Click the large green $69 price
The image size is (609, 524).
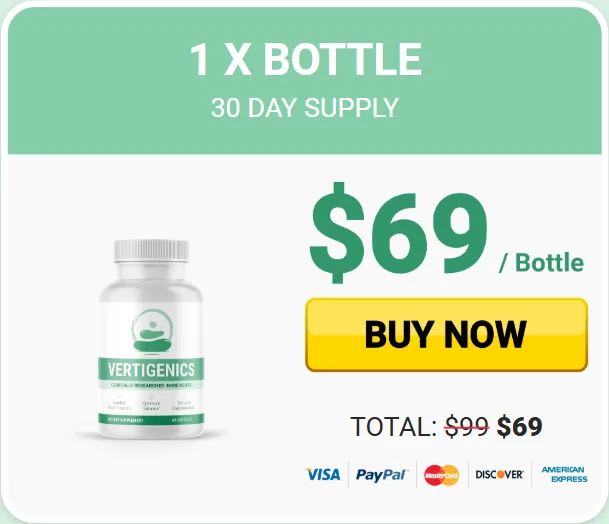click(398, 233)
